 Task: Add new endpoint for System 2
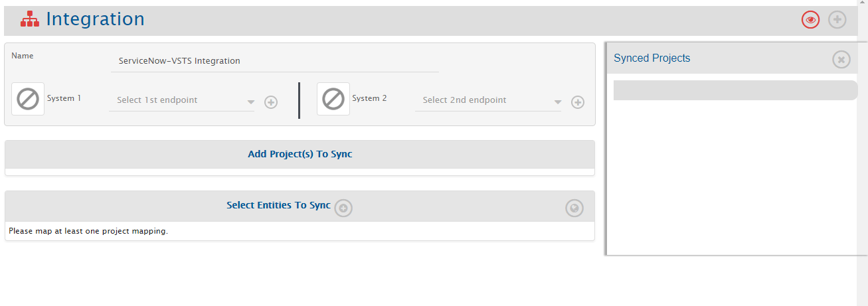coord(578,102)
